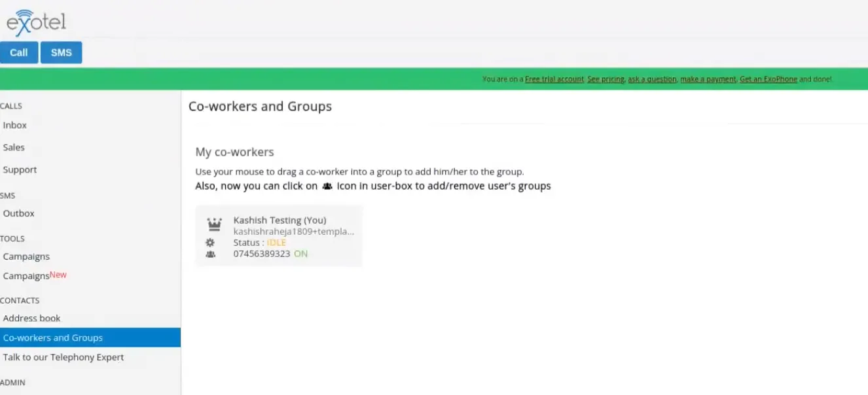Click the IDLE status text
The height and width of the screenshot is (395, 868).
point(276,243)
